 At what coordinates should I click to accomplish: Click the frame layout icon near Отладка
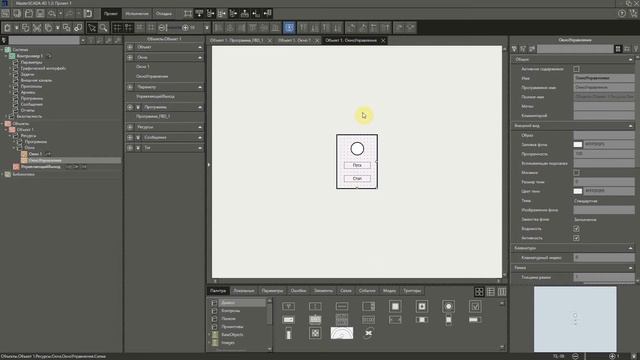click(x=188, y=13)
